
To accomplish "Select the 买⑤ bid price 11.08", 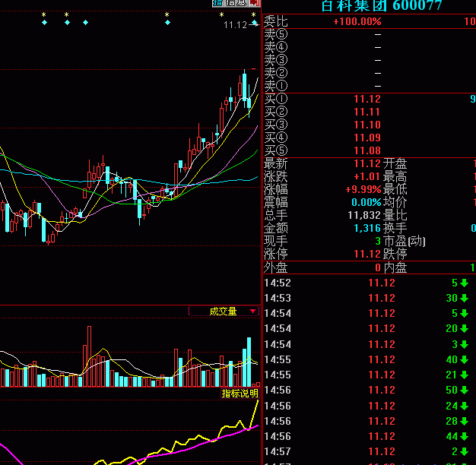I will 367,150.
